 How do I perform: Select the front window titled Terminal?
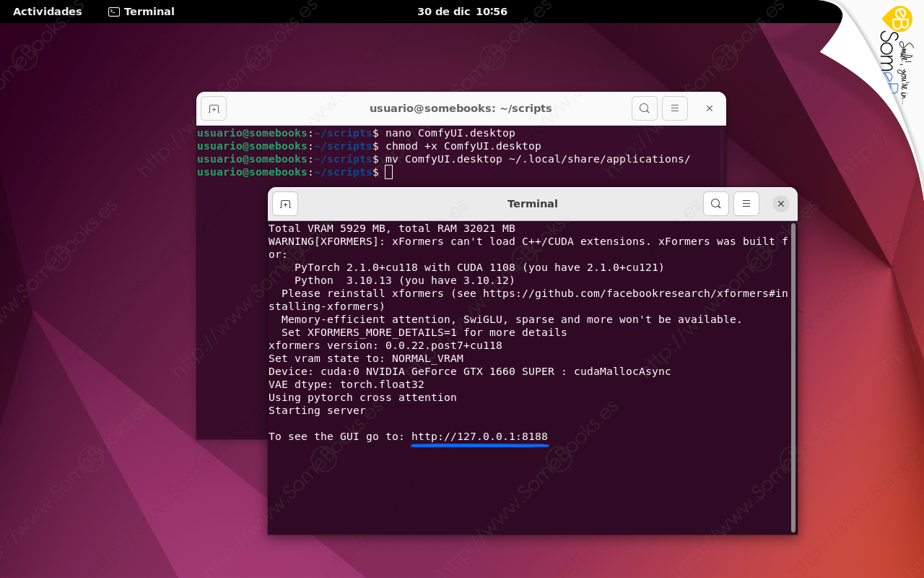(x=532, y=203)
